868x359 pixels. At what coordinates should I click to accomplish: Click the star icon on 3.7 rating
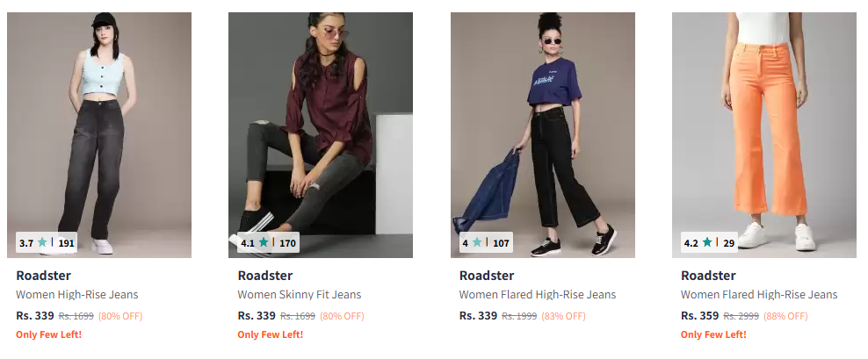point(42,242)
